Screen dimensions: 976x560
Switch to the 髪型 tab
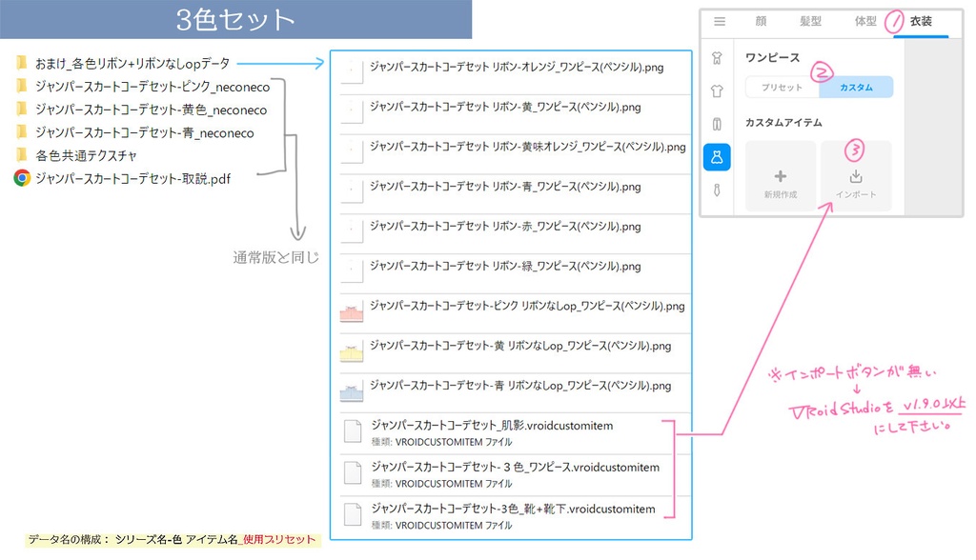[x=810, y=21]
